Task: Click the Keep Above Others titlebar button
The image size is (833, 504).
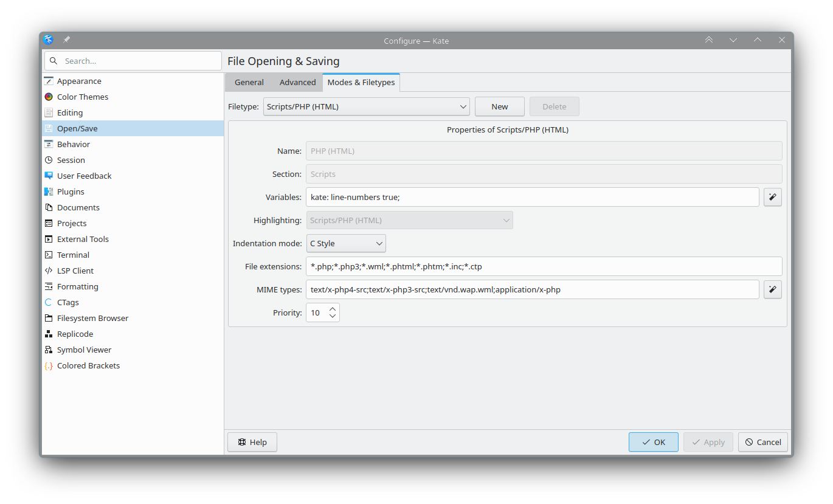Action: coord(709,40)
